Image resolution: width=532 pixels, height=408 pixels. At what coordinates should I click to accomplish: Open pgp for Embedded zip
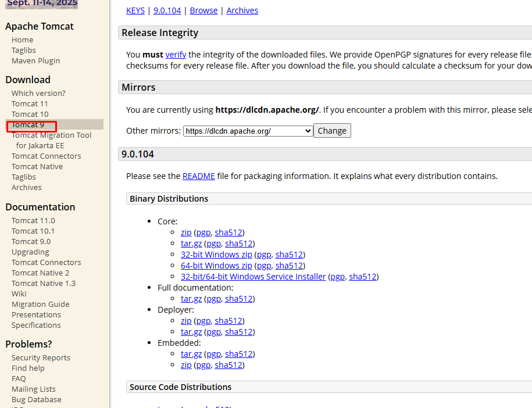(203, 365)
